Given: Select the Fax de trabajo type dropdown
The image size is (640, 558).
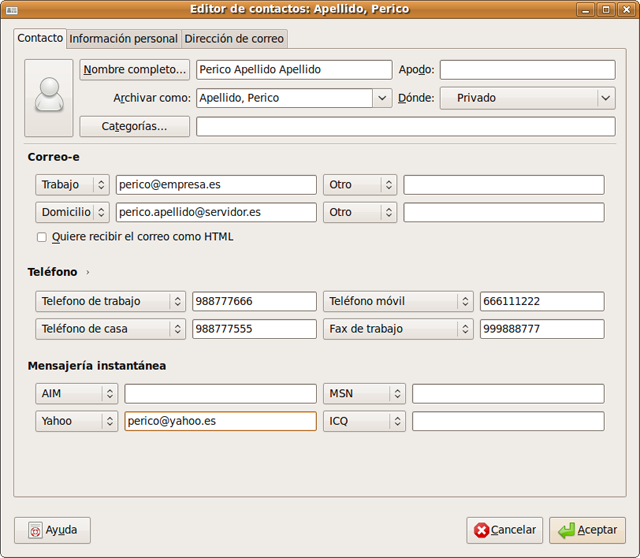Looking at the screenshot, I should point(397,329).
